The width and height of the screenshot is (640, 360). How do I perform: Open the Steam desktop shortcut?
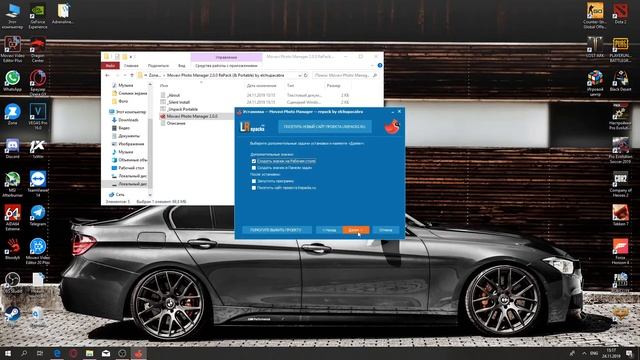click(x=12, y=317)
